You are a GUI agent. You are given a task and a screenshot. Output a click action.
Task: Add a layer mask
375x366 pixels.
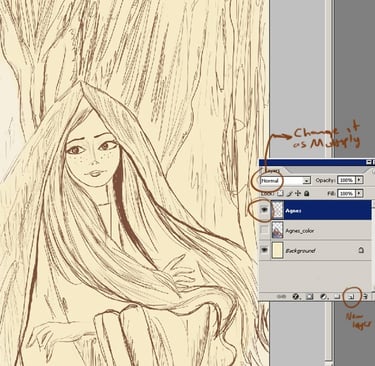coord(309,296)
